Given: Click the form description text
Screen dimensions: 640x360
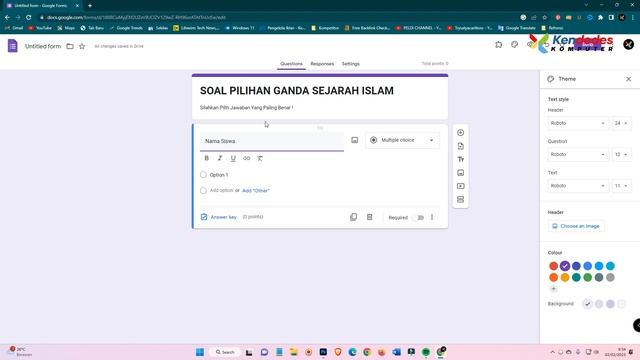Looking at the screenshot, I should [x=247, y=108].
